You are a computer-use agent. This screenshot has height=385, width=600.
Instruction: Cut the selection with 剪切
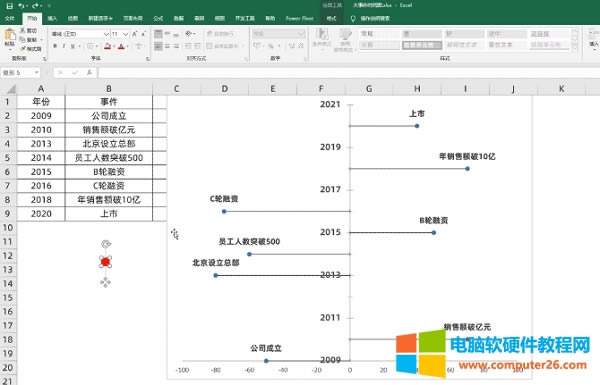pyautogui.click(x=28, y=31)
